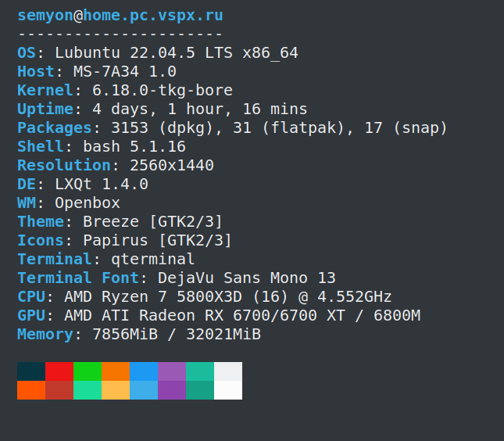Screen dimensions: 504x441
Task: Click the OS label text
Action: tap(27, 53)
